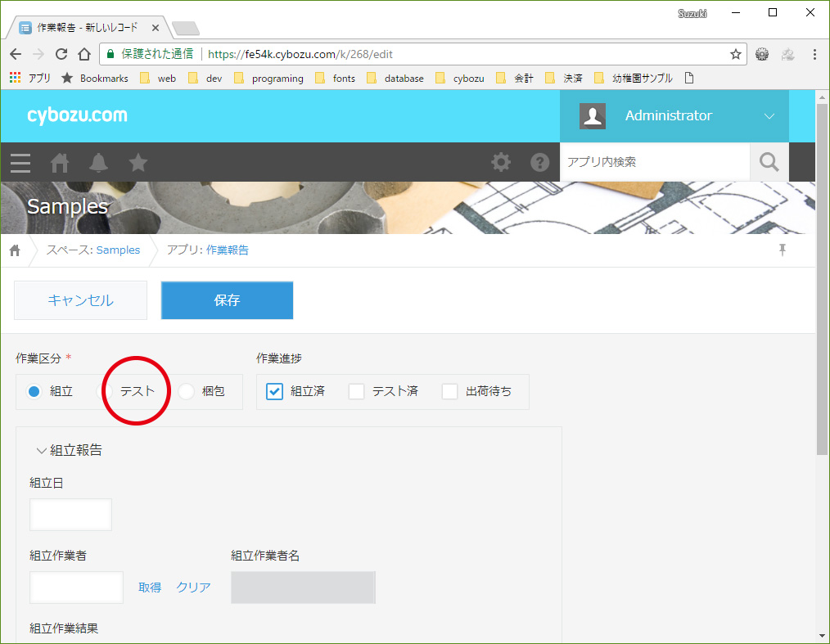Click the Administrator avatar icon

tap(593, 116)
